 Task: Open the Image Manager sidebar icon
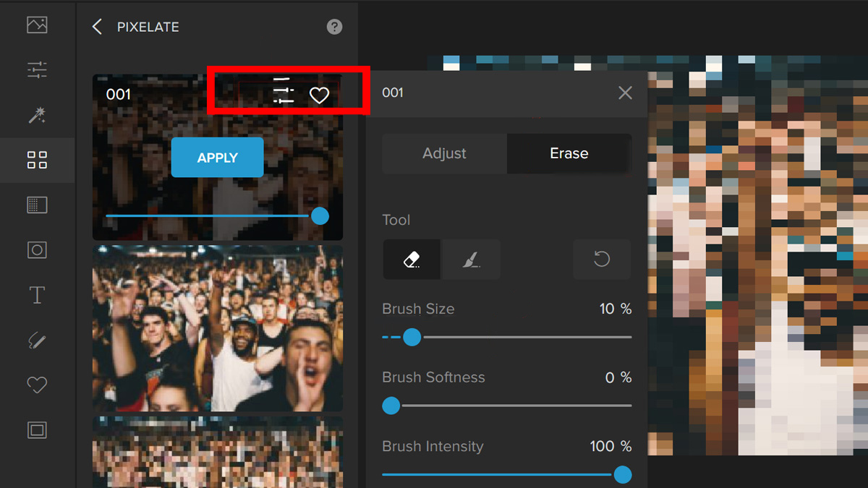pyautogui.click(x=37, y=25)
